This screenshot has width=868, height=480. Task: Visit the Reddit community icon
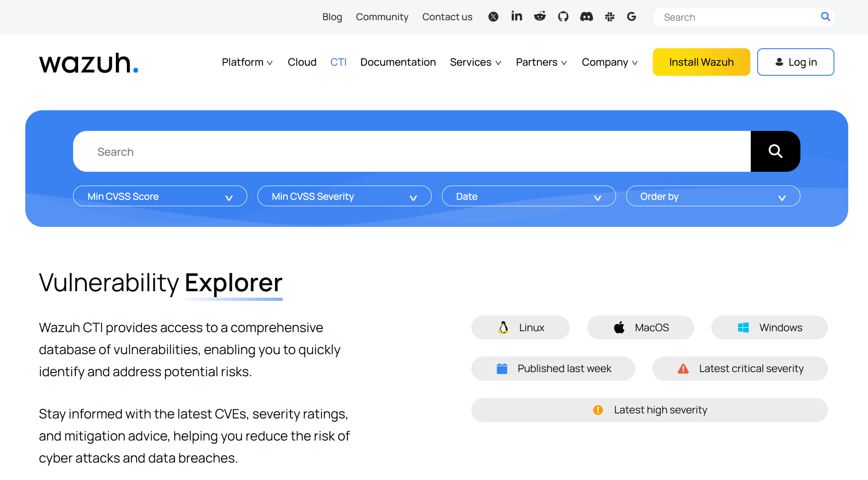pos(540,17)
